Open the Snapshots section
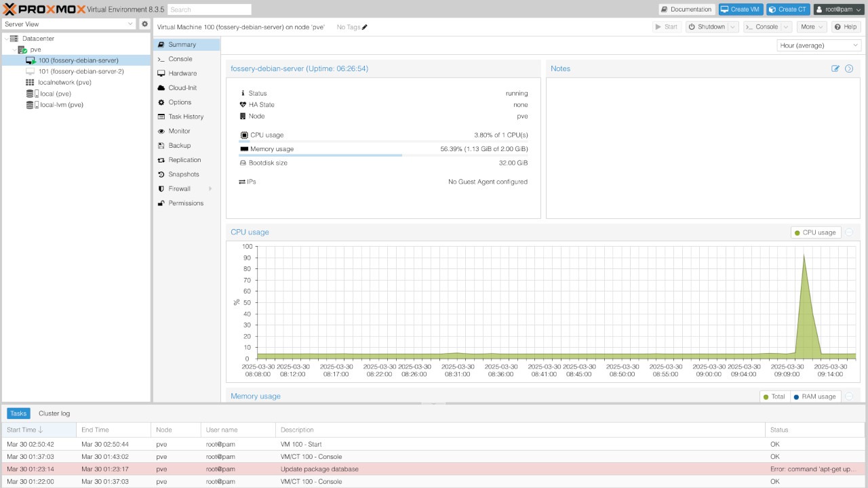The width and height of the screenshot is (868, 488). coord(186,174)
